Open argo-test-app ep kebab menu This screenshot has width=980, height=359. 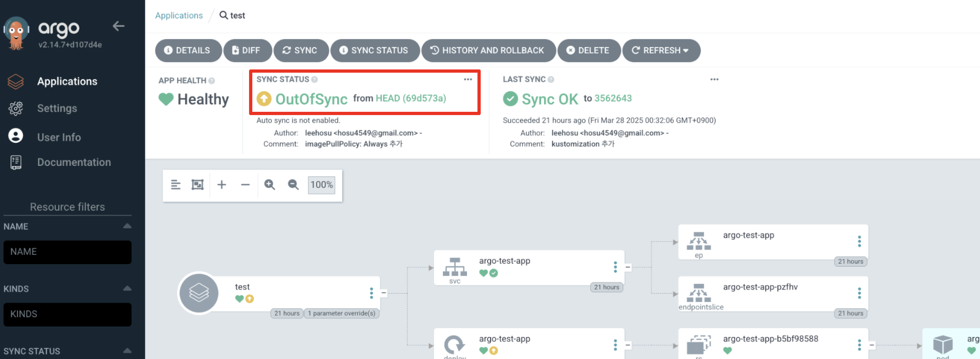(859, 242)
